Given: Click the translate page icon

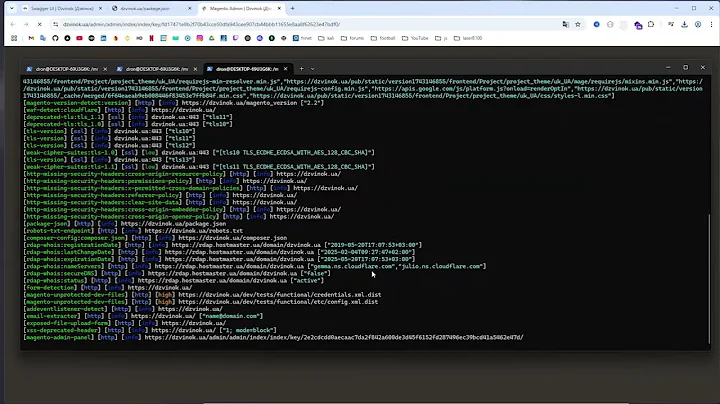Looking at the screenshot, I should [566, 24].
